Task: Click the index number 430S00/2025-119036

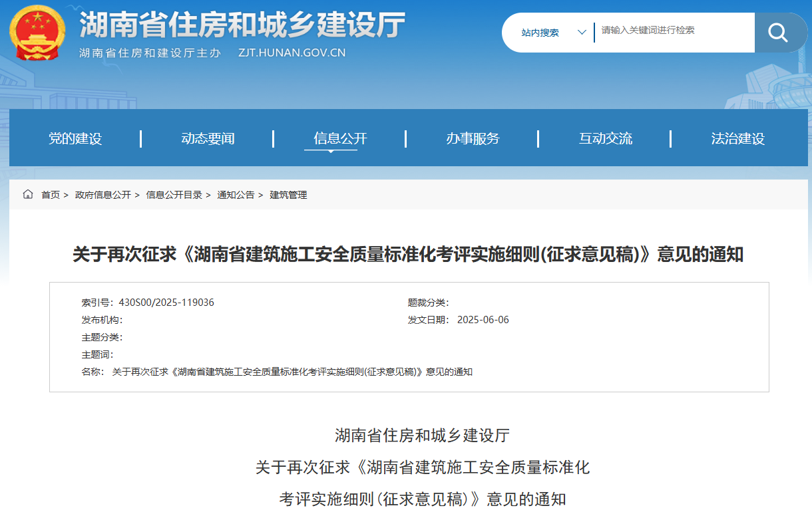Action: click(166, 303)
